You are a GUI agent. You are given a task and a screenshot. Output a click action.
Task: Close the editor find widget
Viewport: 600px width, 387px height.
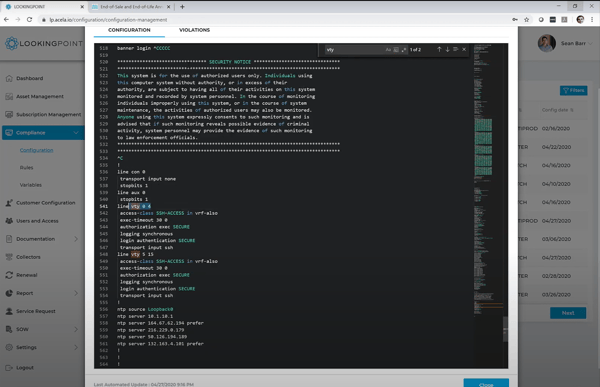464,49
